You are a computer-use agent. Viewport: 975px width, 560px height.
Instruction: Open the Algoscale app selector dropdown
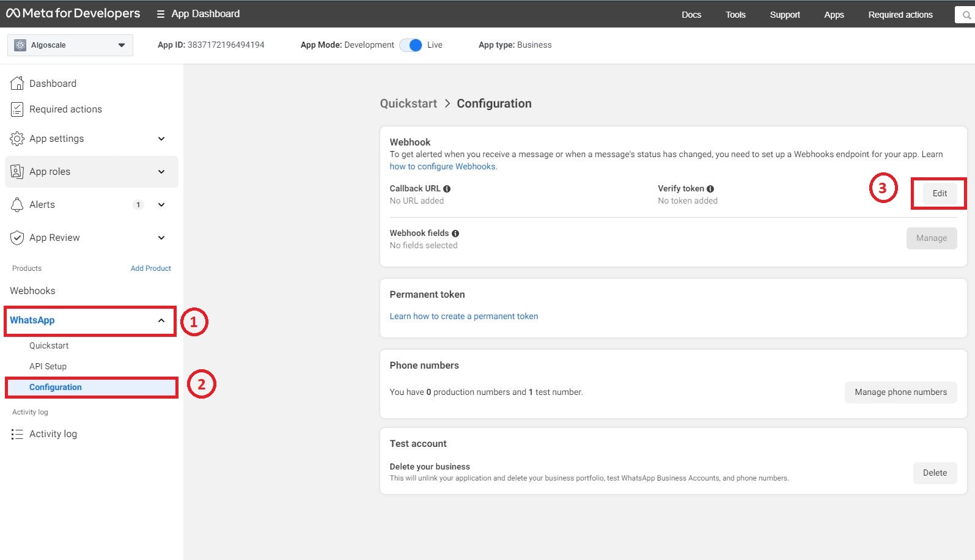[x=70, y=45]
